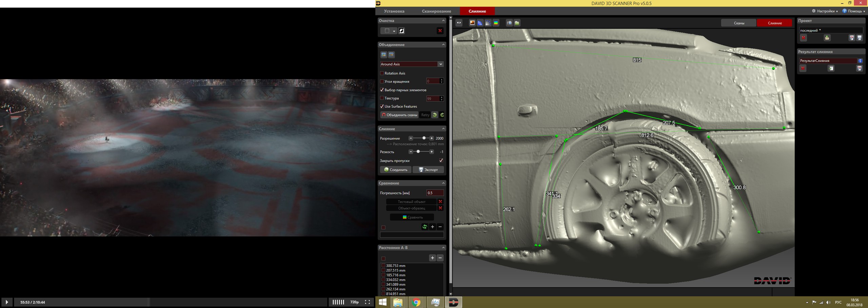This screenshot has width=868, height=308.
Task: Click the blue info icon beside РезультатСлияния
Action: (860, 61)
